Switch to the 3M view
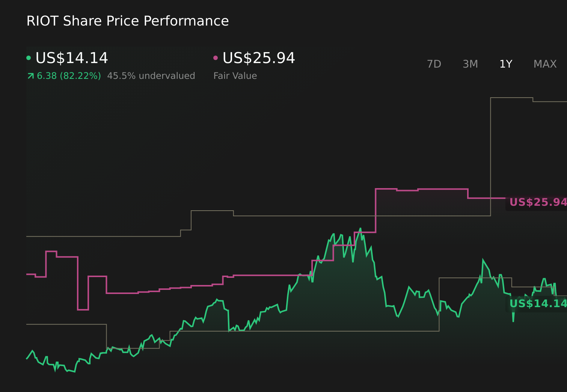The image size is (567, 392). tap(470, 64)
